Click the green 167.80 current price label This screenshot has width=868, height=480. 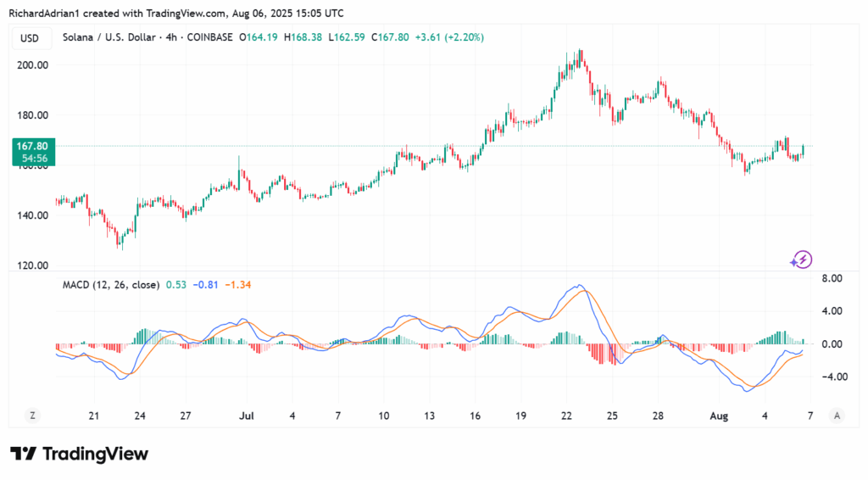(34, 152)
